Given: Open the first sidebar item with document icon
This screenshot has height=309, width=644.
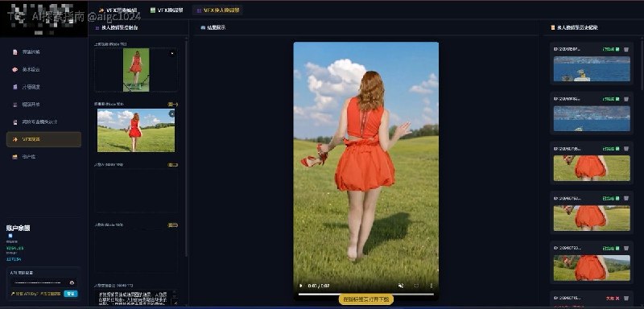Looking at the screenshot, I should pos(44,52).
